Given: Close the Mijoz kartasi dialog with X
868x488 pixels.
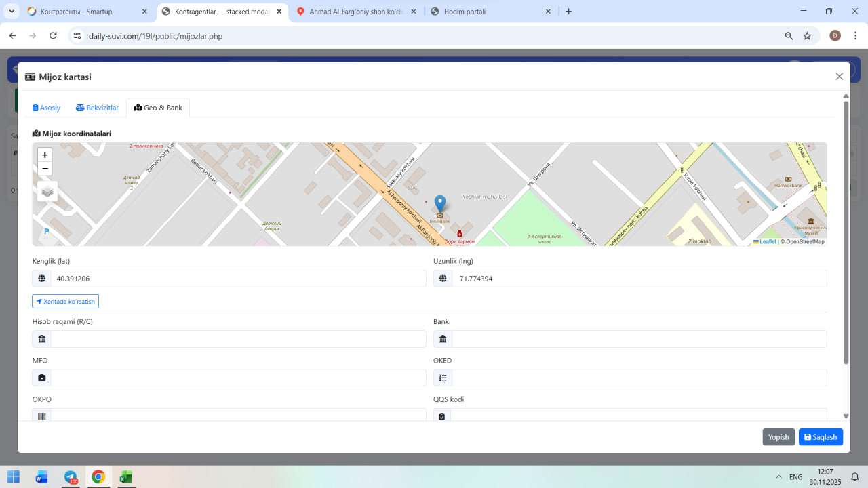Looking at the screenshot, I should click(839, 77).
